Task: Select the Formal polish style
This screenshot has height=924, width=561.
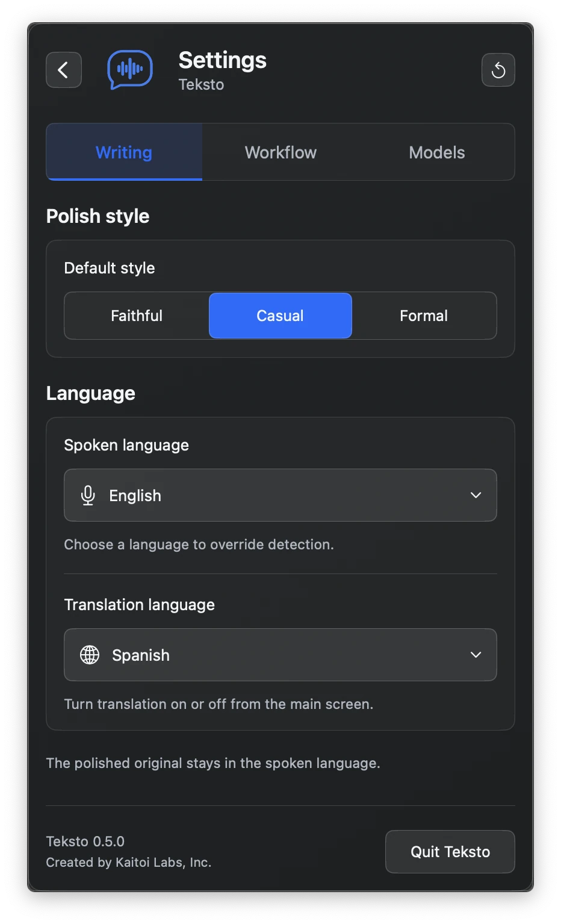Action: click(424, 316)
